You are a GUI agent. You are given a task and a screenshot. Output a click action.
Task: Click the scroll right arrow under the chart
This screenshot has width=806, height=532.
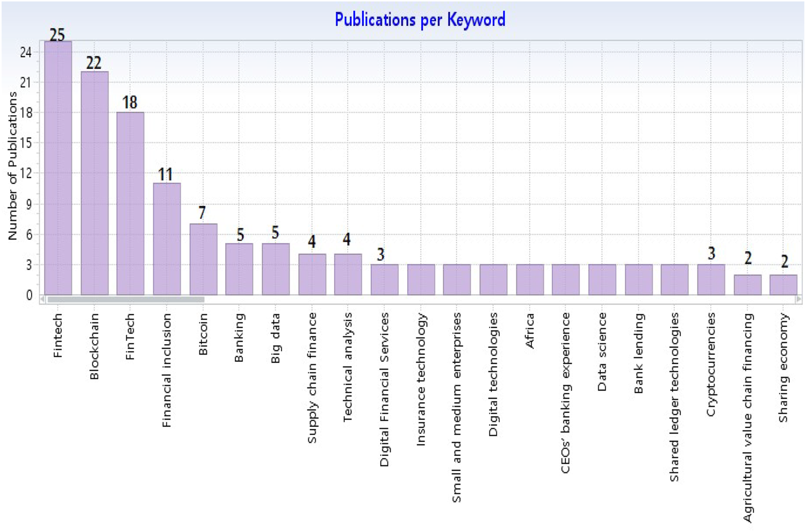pyautogui.click(x=798, y=299)
